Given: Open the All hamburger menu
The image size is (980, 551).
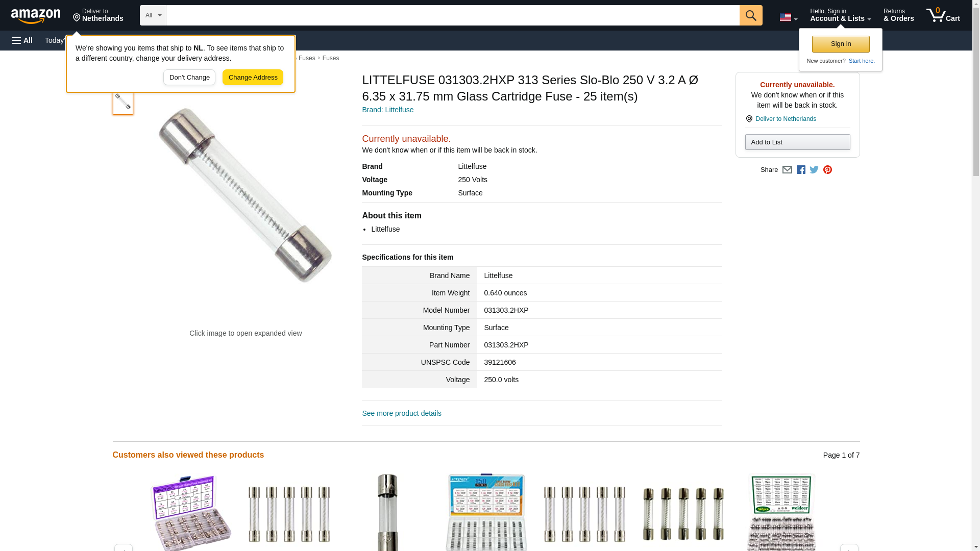Looking at the screenshot, I should 22,40.
